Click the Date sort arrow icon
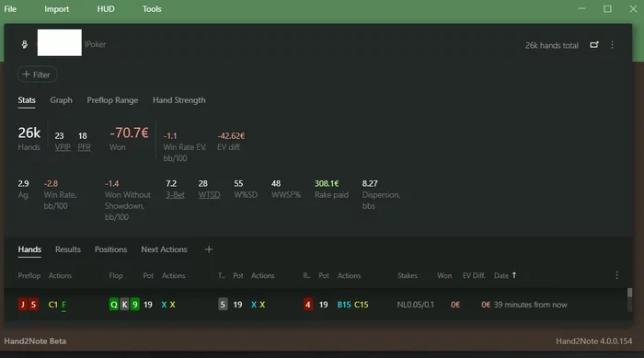644x358 pixels. pos(513,275)
